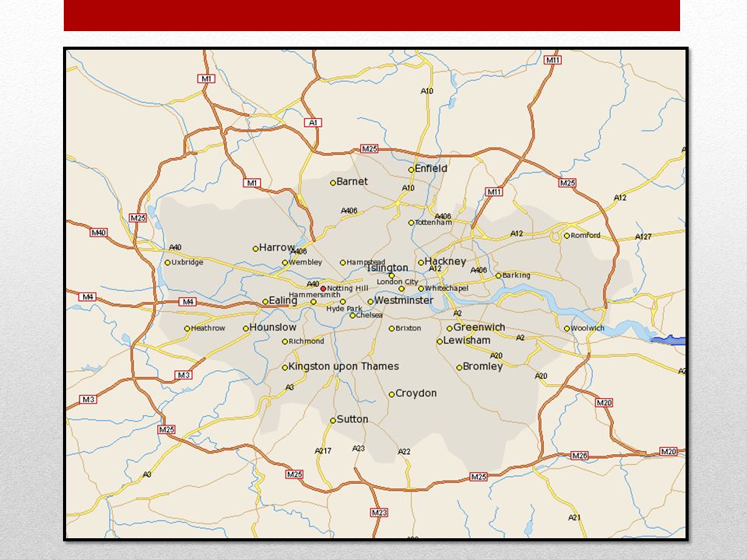
Task: Select the Barnet label on the map
Action: 352,181
